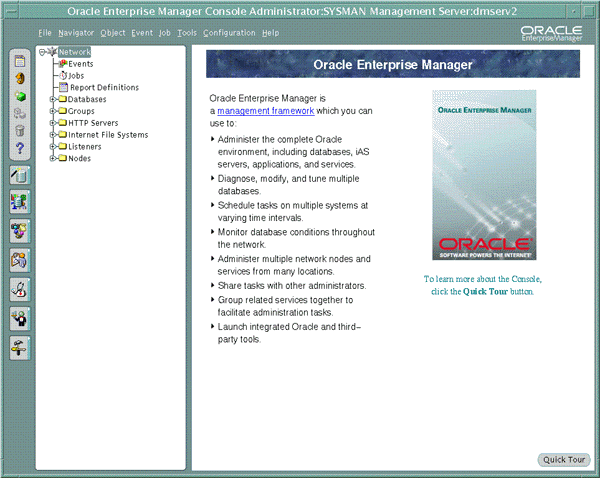
Task: Click the blue question mark Help icon
Action: (x=20, y=148)
